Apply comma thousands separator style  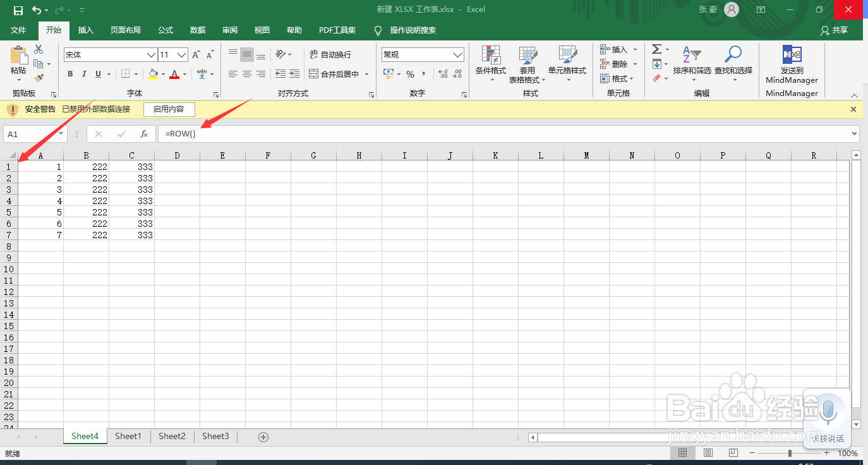point(423,75)
